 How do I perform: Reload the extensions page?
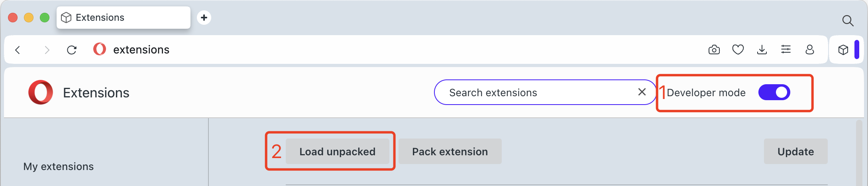[72, 50]
